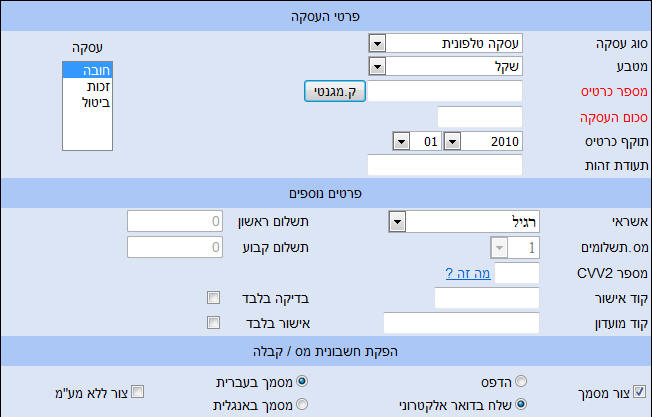
Task: Select the מסמך באנגלית radio button
Action: [302, 404]
